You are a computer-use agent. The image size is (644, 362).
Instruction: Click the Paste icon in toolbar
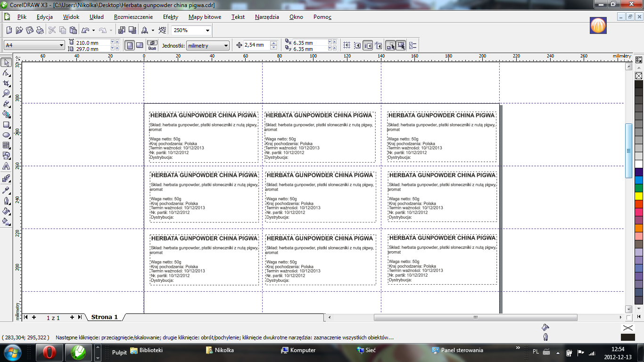[73, 30]
